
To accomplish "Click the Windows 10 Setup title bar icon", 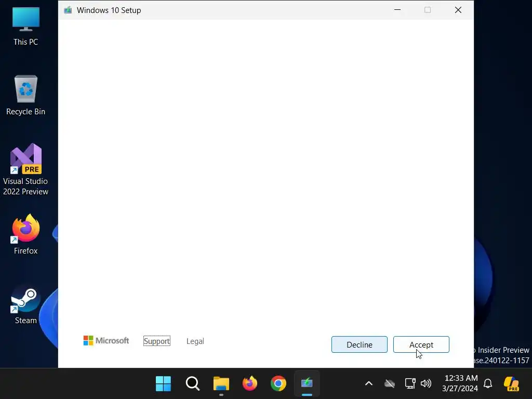I will tap(68, 10).
